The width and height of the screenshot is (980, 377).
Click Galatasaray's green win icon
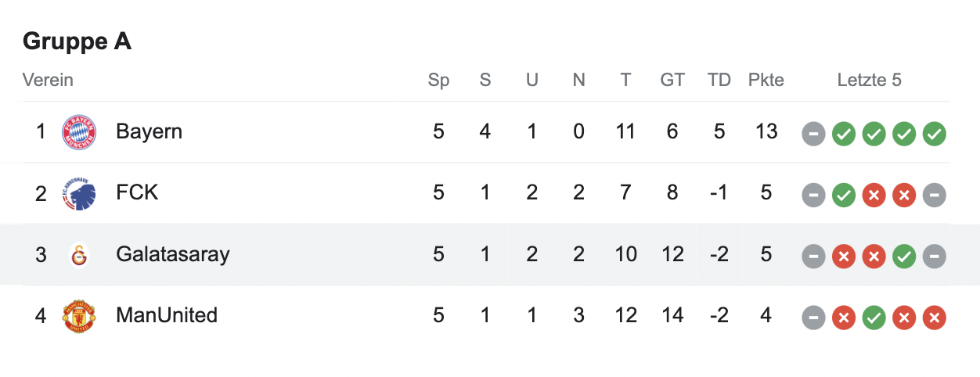904,256
